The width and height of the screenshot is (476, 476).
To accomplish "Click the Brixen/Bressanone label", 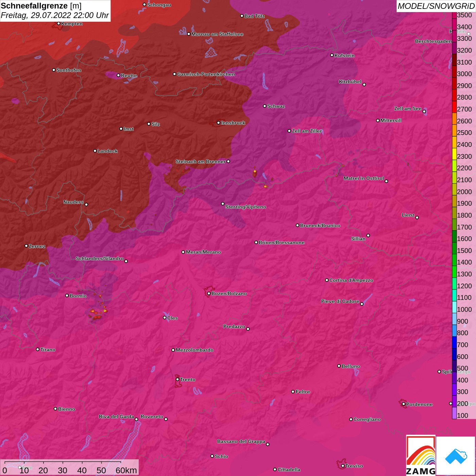I will tap(282, 242).
